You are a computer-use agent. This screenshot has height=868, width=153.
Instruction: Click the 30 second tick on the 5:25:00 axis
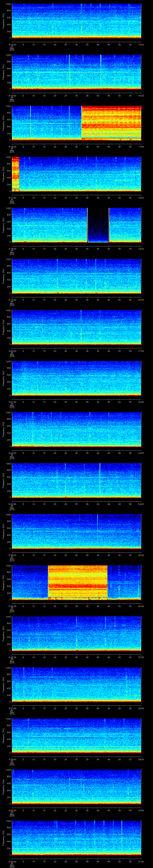77,606
